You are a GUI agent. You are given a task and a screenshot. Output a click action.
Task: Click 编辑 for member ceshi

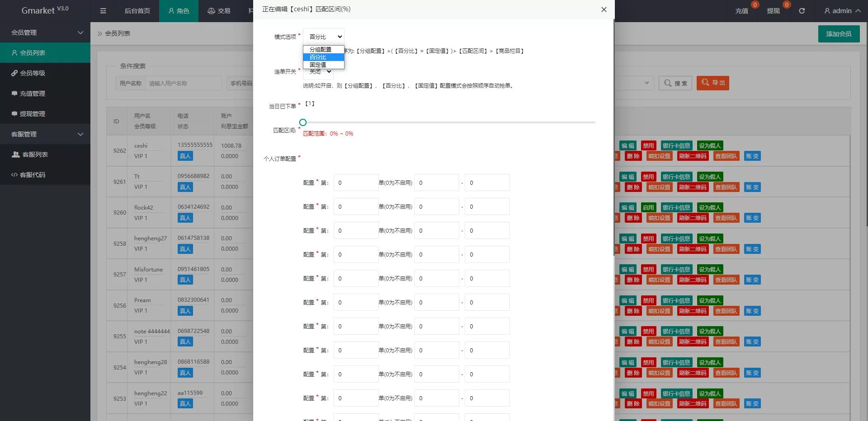tap(627, 145)
